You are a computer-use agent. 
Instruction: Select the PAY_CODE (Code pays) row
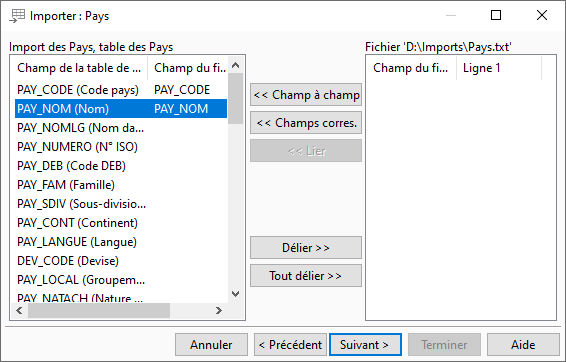[x=121, y=90]
